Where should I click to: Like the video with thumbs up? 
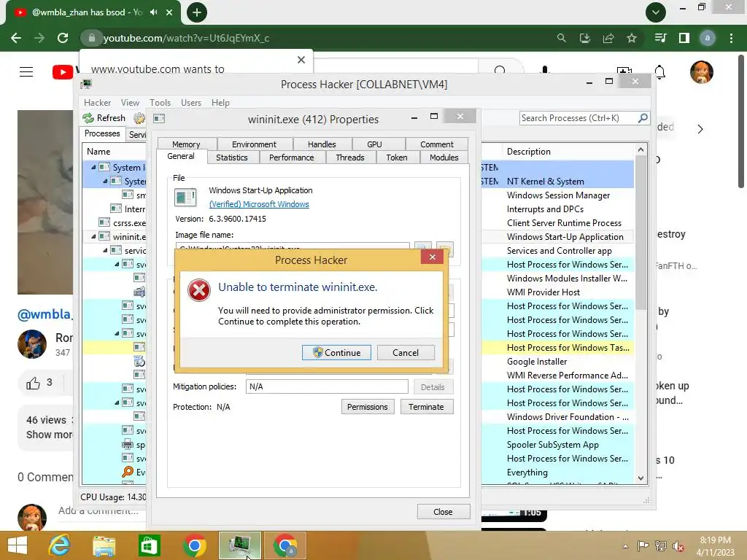33,383
